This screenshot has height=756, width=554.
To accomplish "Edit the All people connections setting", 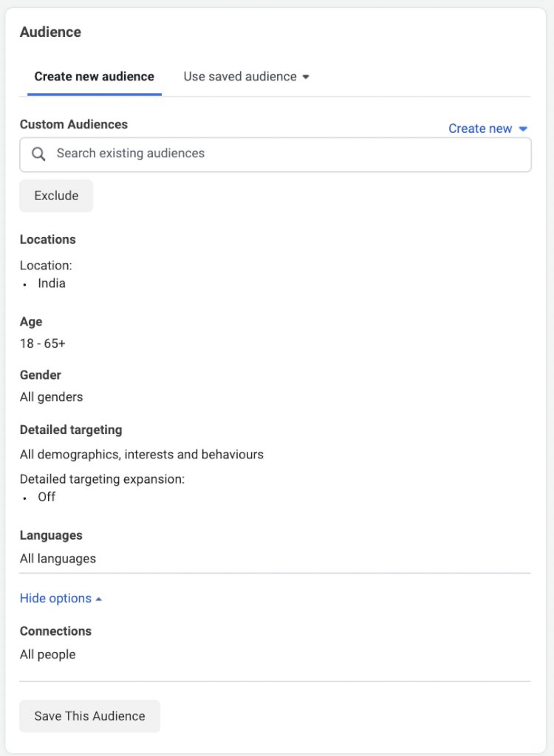I will pyautogui.click(x=48, y=654).
